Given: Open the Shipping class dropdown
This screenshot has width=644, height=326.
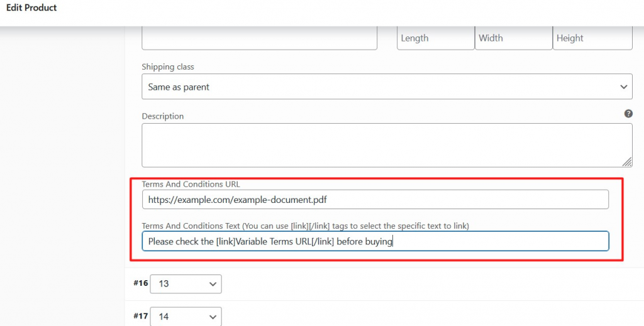Looking at the screenshot, I should click(387, 87).
